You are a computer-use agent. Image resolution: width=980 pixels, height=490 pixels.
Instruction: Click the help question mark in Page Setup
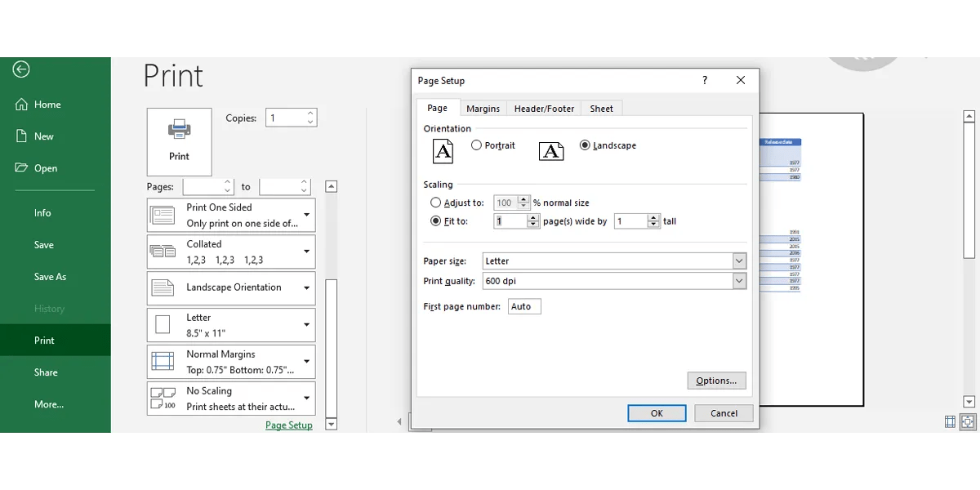(x=704, y=80)
